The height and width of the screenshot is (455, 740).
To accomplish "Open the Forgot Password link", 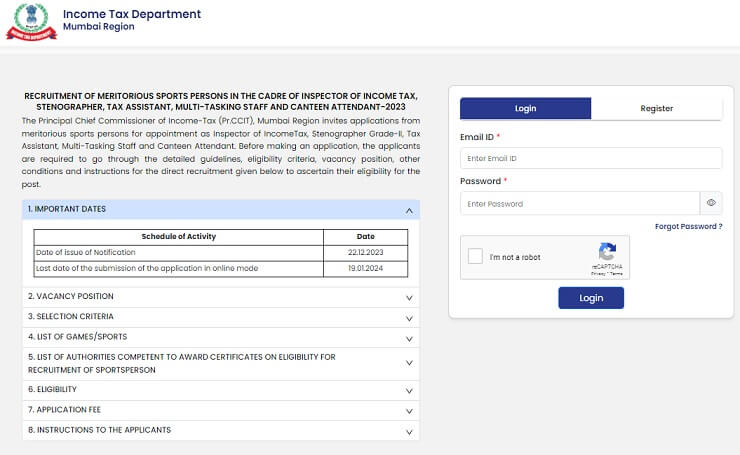I will pyautogui.click(x=689, y=227).
